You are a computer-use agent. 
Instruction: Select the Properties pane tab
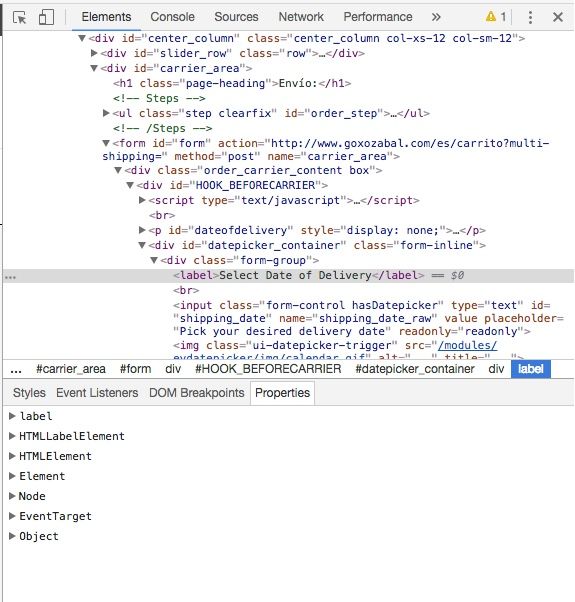283,393
